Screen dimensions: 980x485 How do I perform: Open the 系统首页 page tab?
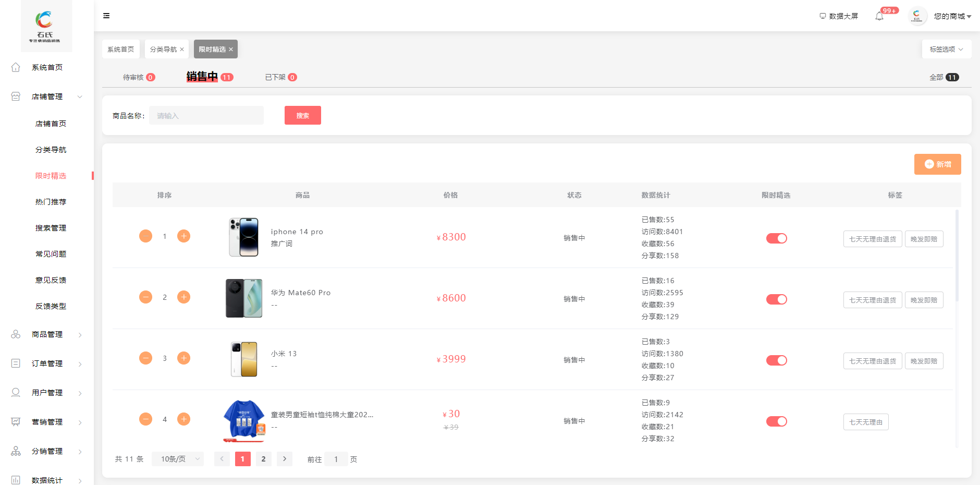coord(121,49)
